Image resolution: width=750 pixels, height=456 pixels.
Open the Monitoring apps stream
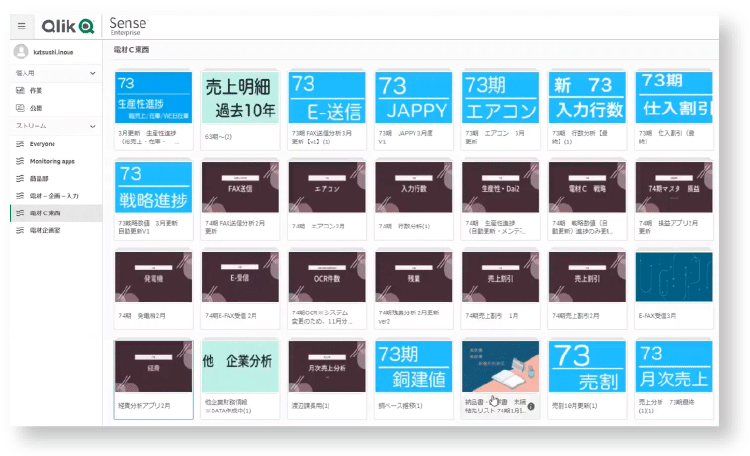[x=55, y=161]
